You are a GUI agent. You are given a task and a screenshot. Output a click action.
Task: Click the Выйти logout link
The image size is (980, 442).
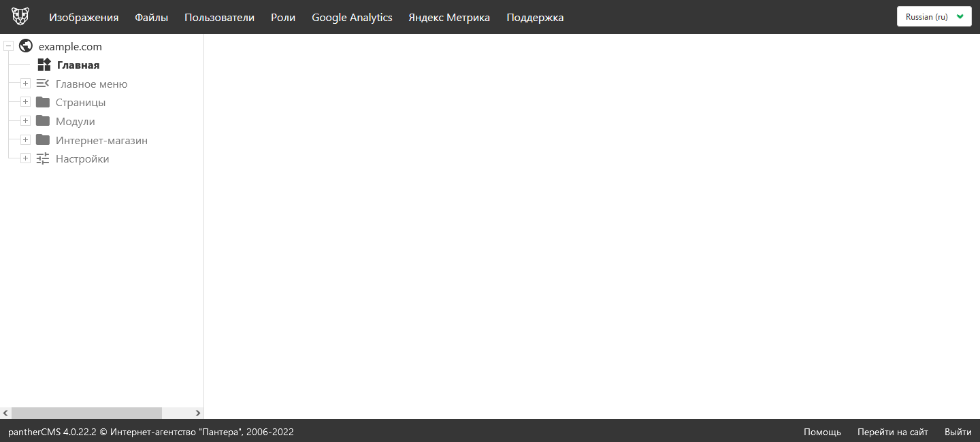(958, 432)
